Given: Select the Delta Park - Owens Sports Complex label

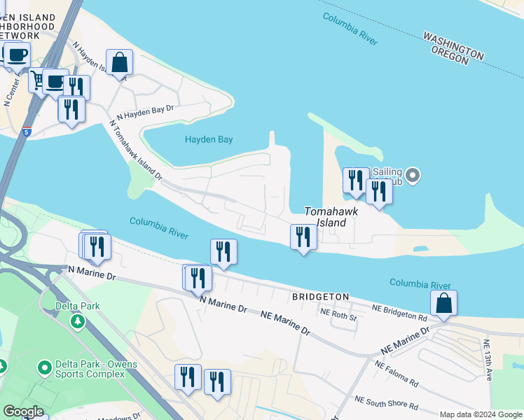Looking at the screenshot, I should [96, 369].
